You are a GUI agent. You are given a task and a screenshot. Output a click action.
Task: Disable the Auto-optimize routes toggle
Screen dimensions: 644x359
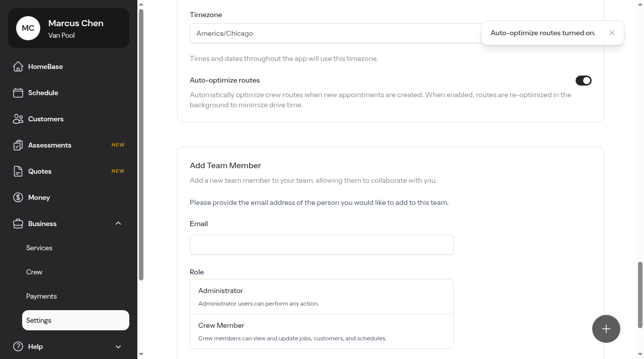point(584,81)
